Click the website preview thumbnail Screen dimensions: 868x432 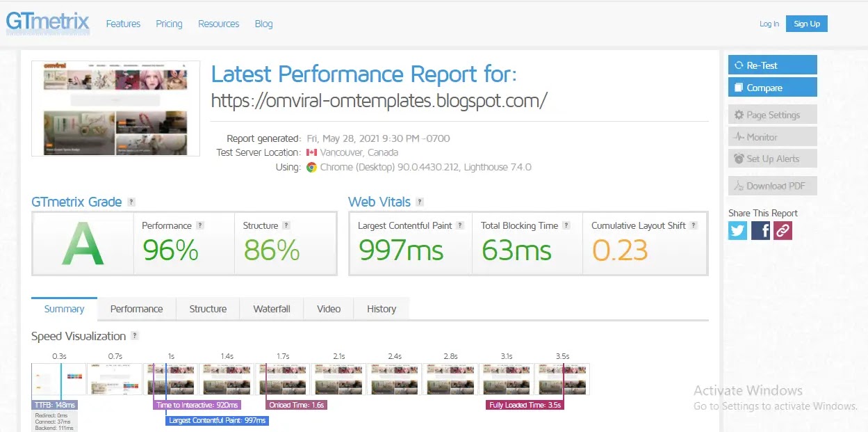pyautogui.click(x=115, y=109)
